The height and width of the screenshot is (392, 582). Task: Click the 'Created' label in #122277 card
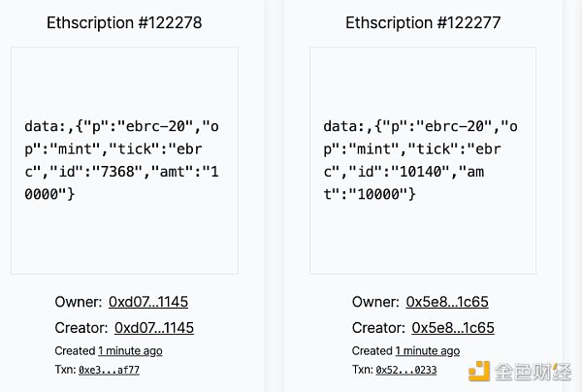click(372, 350)
